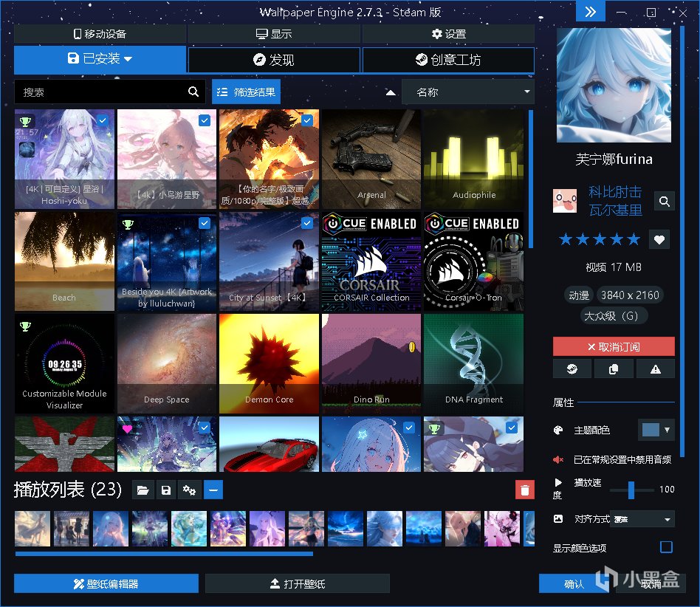This screenshot has width=700, height=607.
Task: Click the 筛选结果 filter button
Action: point(246,92)
